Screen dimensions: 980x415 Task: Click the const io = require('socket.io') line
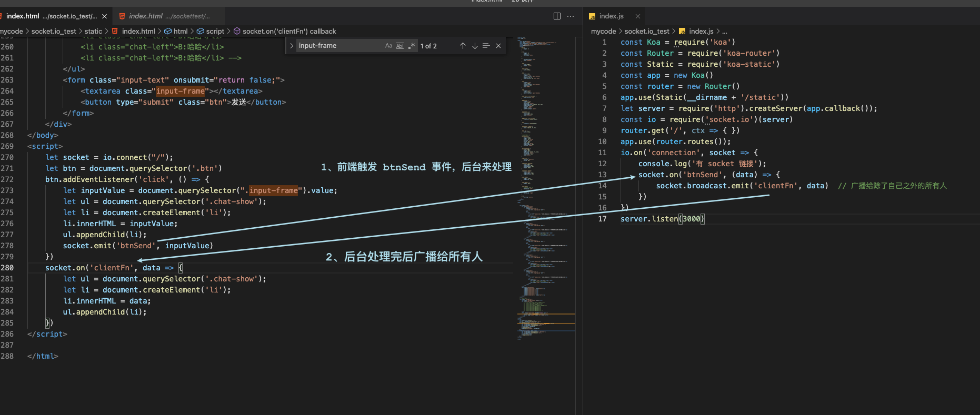coord(706,119)
